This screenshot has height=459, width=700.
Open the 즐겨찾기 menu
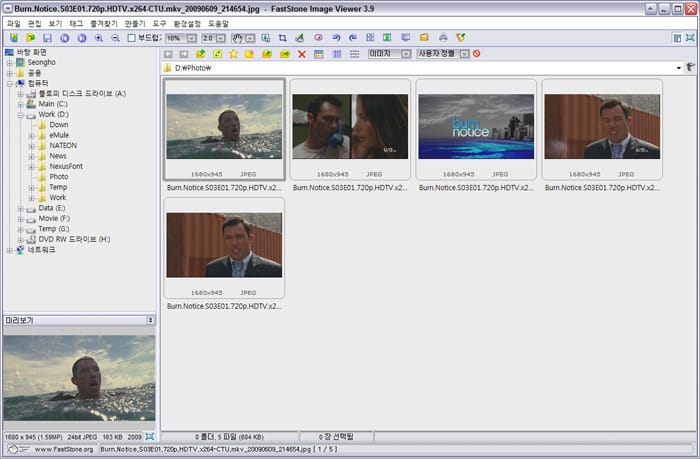[x=104, y=24]
